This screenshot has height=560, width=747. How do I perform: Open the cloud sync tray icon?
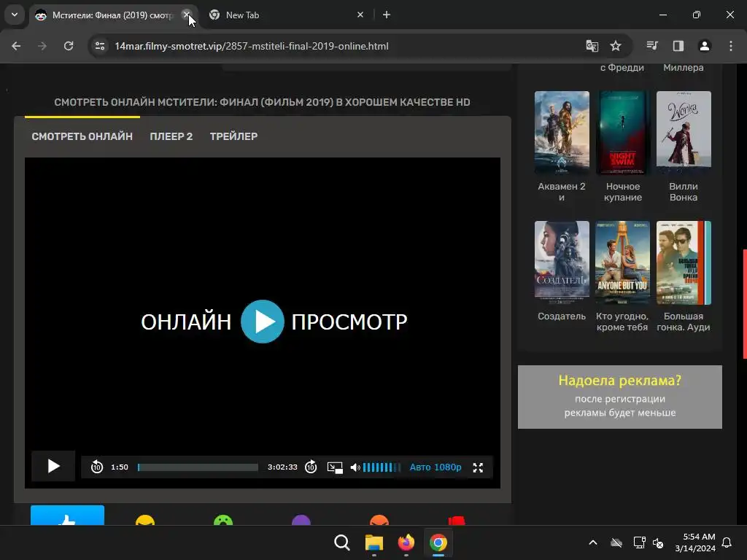(x=616, y=542)
